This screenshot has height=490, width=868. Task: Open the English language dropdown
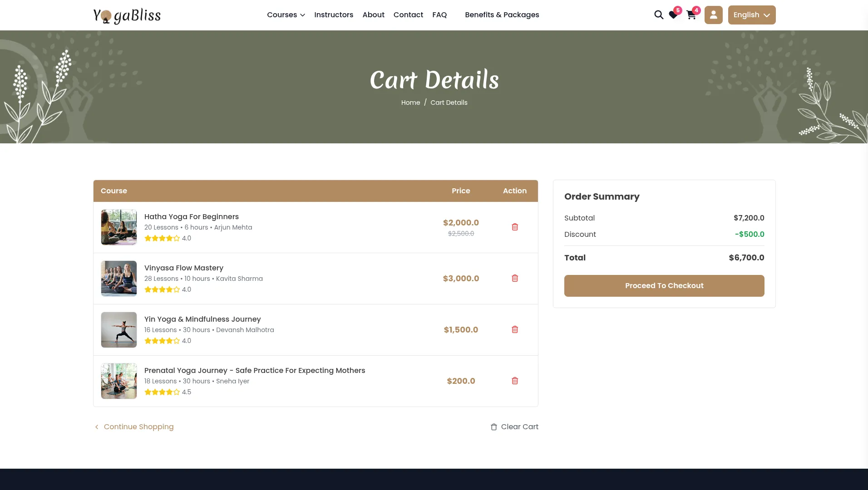click(x=751, y=15)
